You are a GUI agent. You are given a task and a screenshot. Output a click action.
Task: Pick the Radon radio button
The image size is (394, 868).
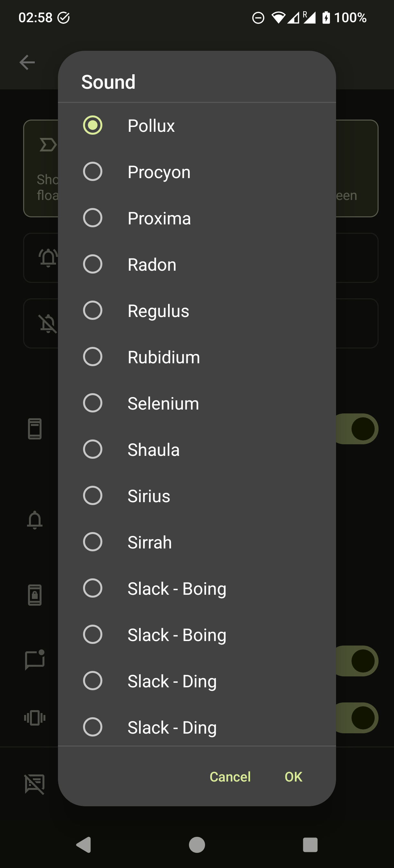[x=93, y=264]
